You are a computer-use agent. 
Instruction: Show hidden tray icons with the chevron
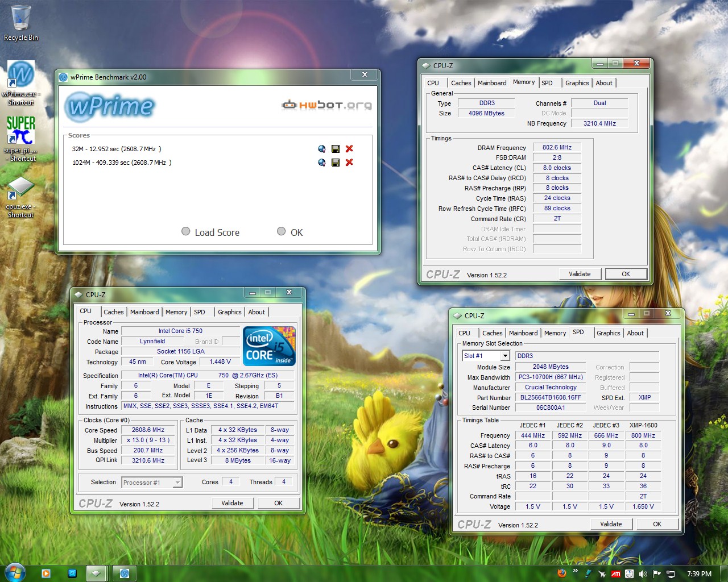576,571
